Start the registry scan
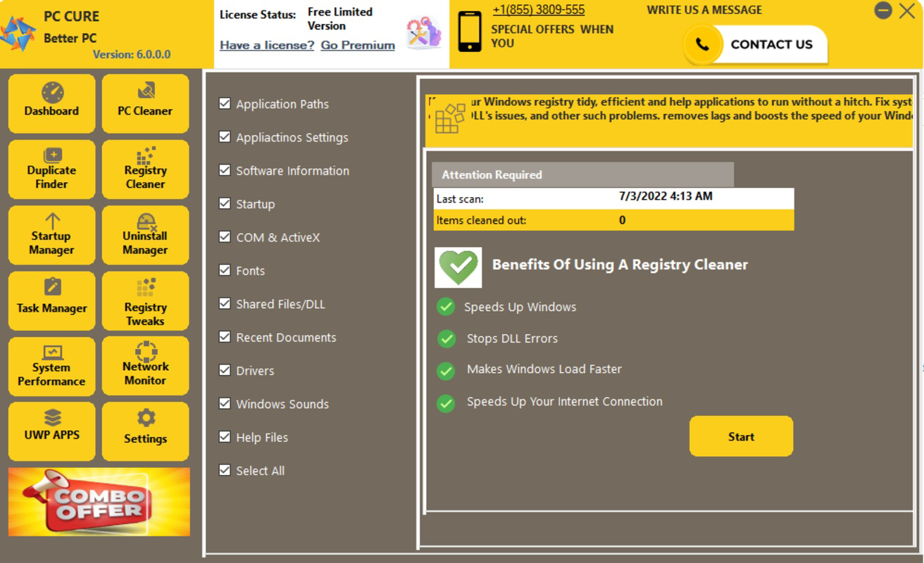This screenshot has width=924, height=563. 741,436
